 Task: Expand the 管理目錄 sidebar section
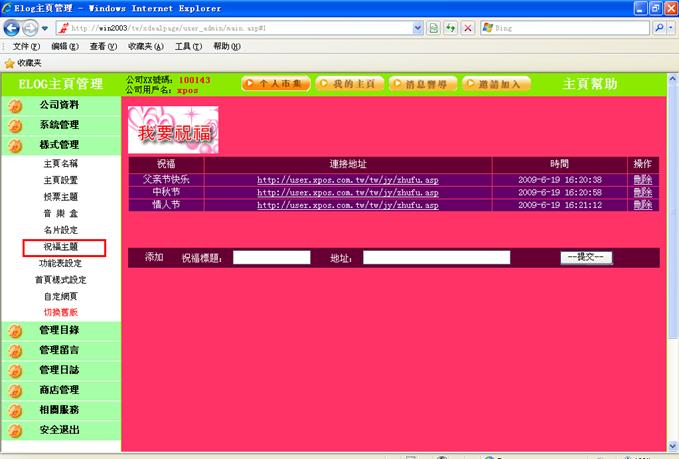pyautogui.click(x=59, y=330)
